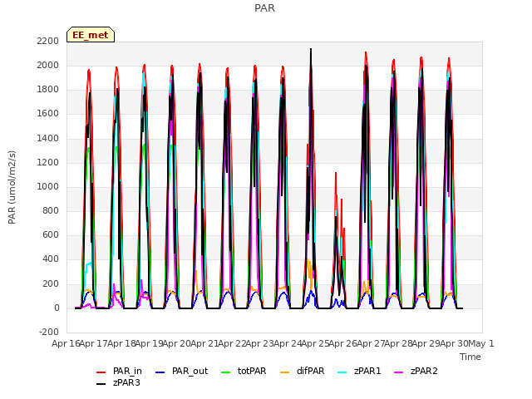The height and width of the screenshot is (399, 532).
Task: Click the 1200 y-axis tick label
Action: coord(48,162)
